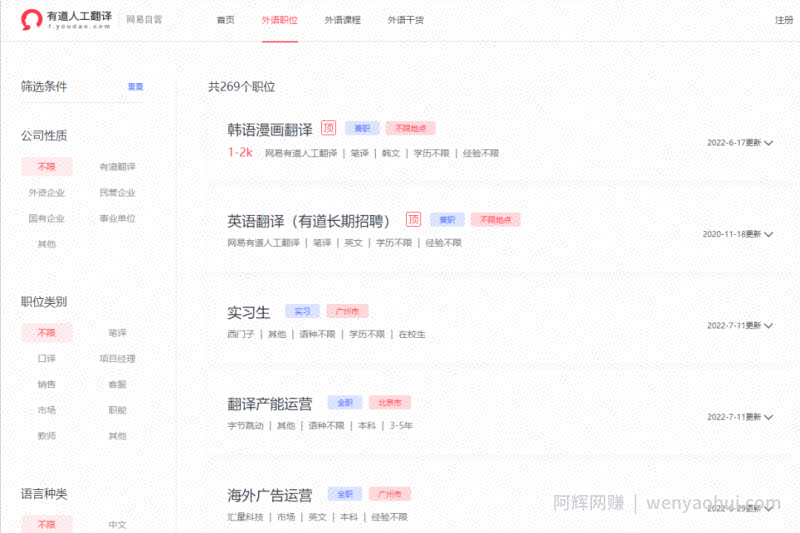Screen dimensions: 800x533
Task: Click the 实习 tag on 实习生
Action: click(x=303, y=311)
